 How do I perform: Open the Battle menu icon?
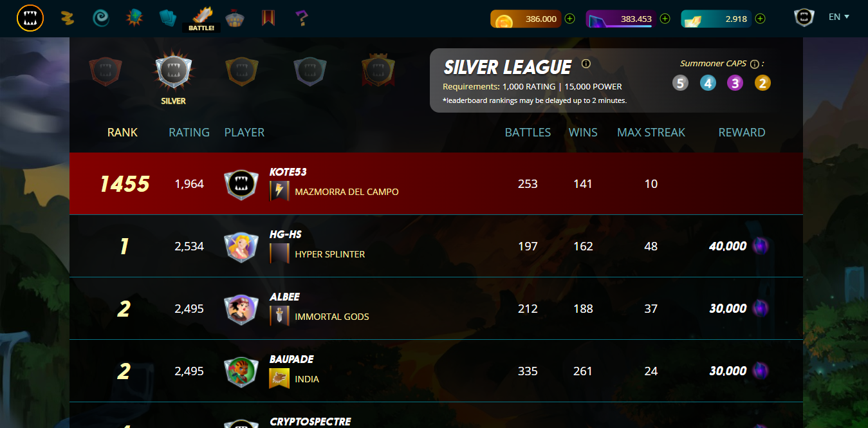[201, 18]
